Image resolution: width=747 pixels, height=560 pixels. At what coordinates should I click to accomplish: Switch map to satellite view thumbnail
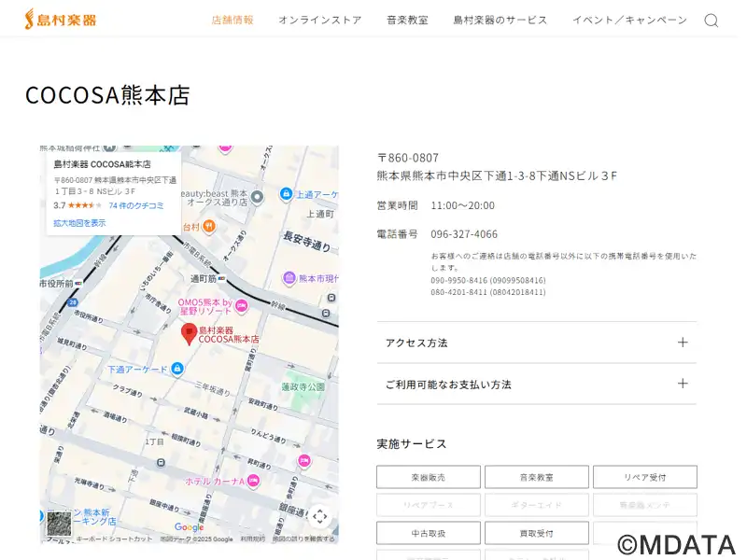click(x=59, y=523)
